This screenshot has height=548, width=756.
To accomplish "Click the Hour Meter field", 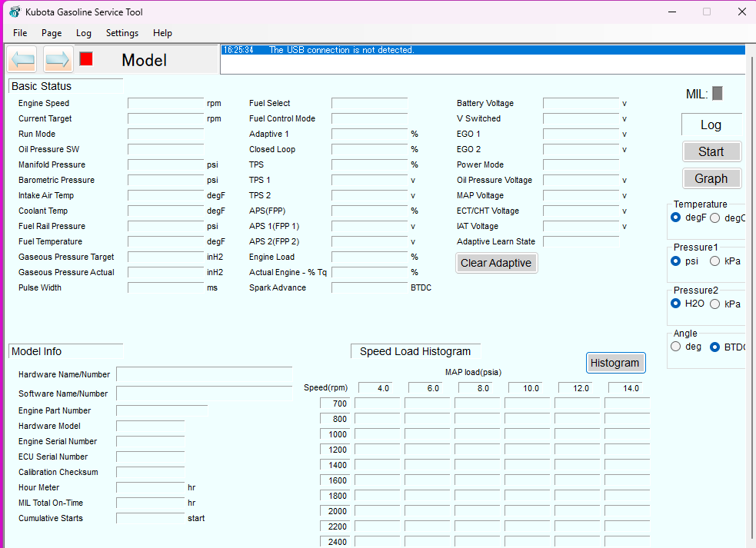I will pos(151,488).
